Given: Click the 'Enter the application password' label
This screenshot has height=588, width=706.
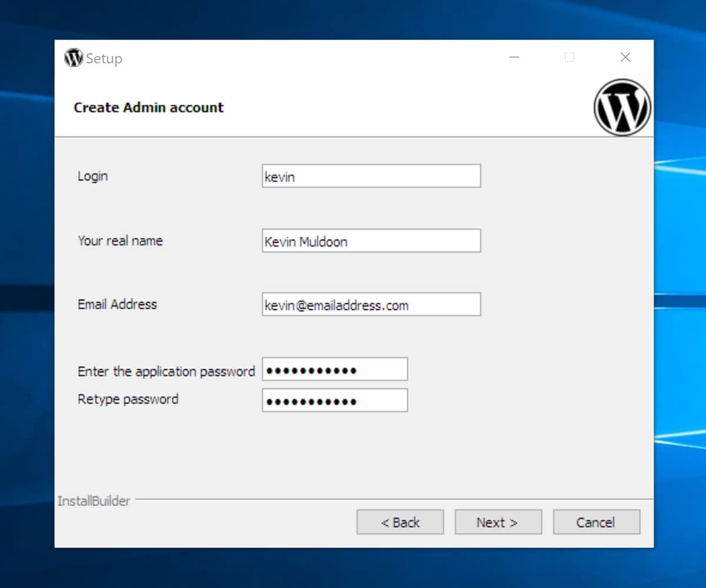Looking at the screenshot, I should [x=166, y=371].
